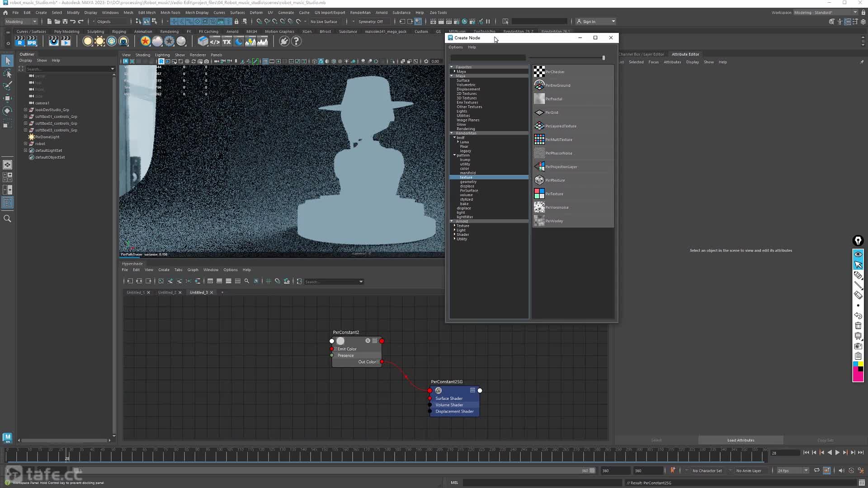This screenshot has height=488, width=868.
Task: Open the RenderMan menu in the menu bar
Action: point(360,13)
